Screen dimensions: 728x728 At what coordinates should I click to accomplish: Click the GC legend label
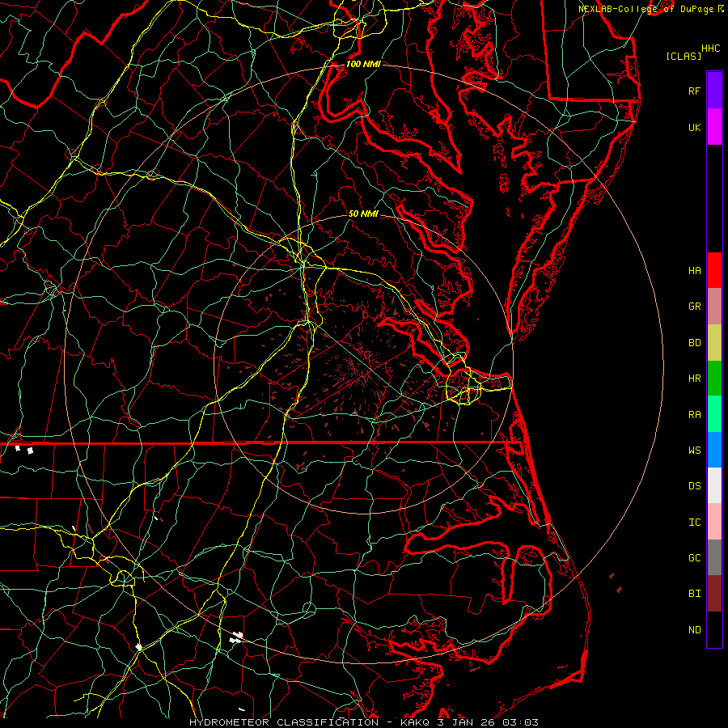694,557
